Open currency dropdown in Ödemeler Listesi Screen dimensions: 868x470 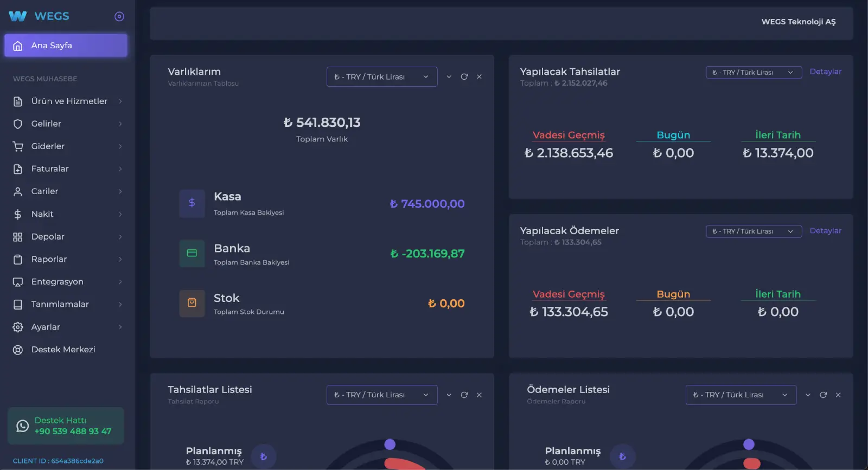click(x=741, y=395)
